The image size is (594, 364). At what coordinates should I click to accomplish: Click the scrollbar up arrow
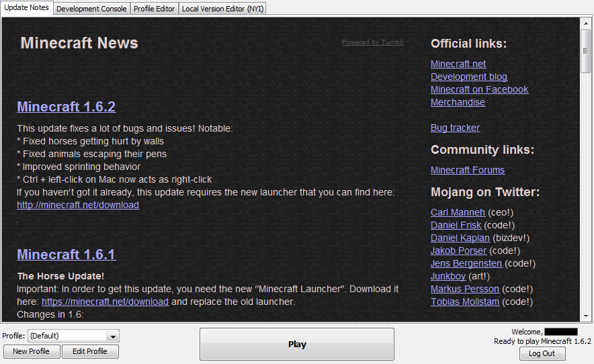coord(586,24)
